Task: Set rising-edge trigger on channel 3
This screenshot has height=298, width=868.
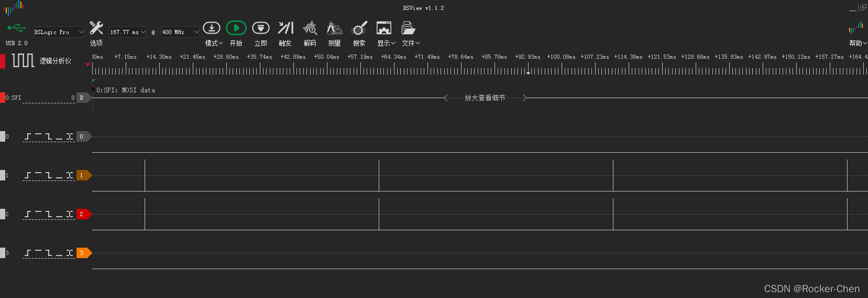Action: tap(28, 253)
